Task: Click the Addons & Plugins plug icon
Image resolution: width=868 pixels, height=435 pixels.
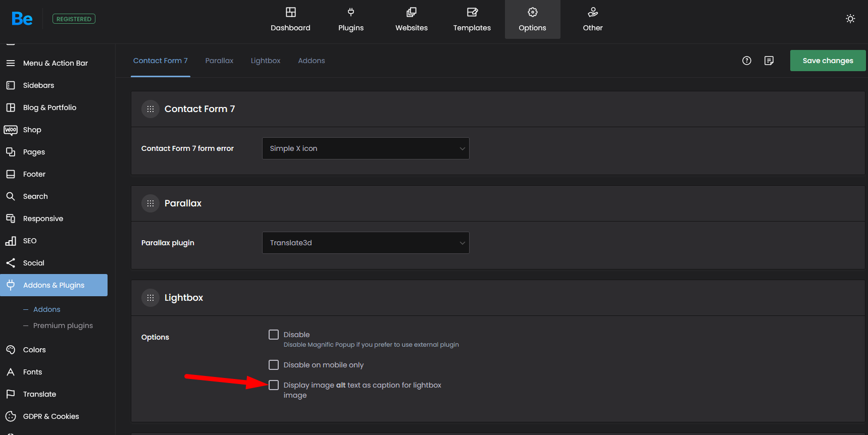Action: coord(11,285)
